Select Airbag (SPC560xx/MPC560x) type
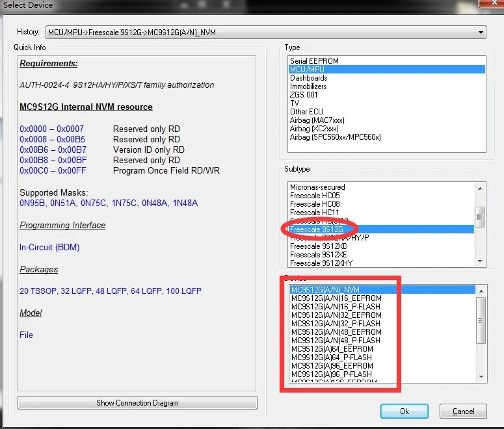The image size is (504, 429). coord(387,137)
